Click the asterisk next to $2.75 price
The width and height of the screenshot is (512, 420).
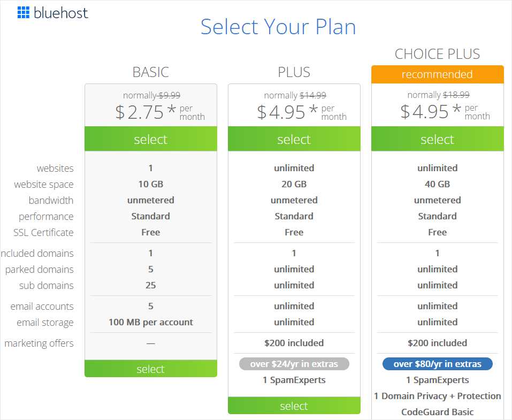click(x=170, y=110)
